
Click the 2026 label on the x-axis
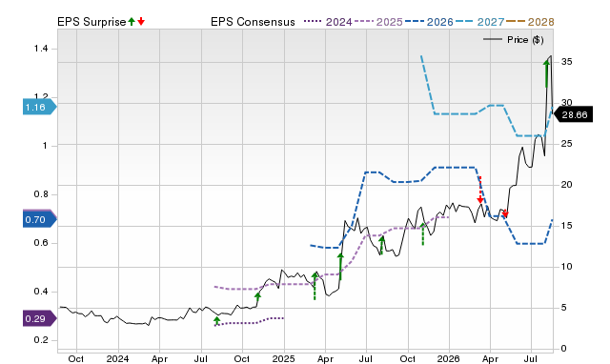click(448, 358)
